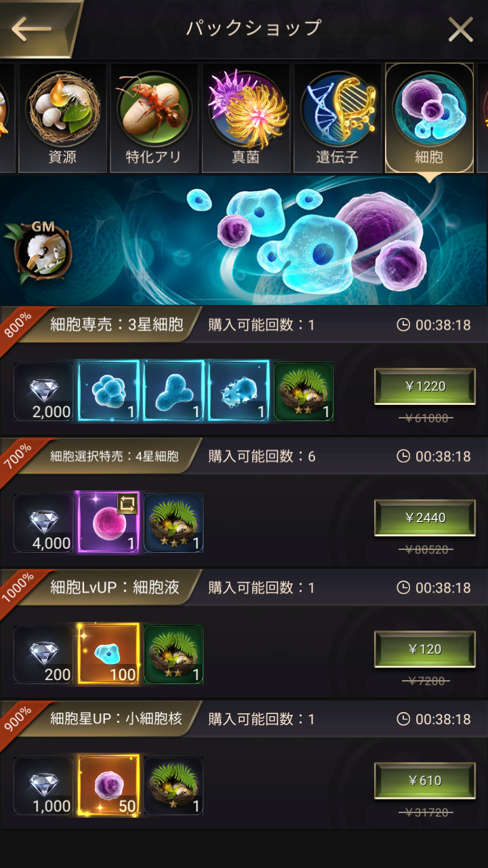
Task: Tap the 100 cell fluid item icon
Action: [109, 654]
